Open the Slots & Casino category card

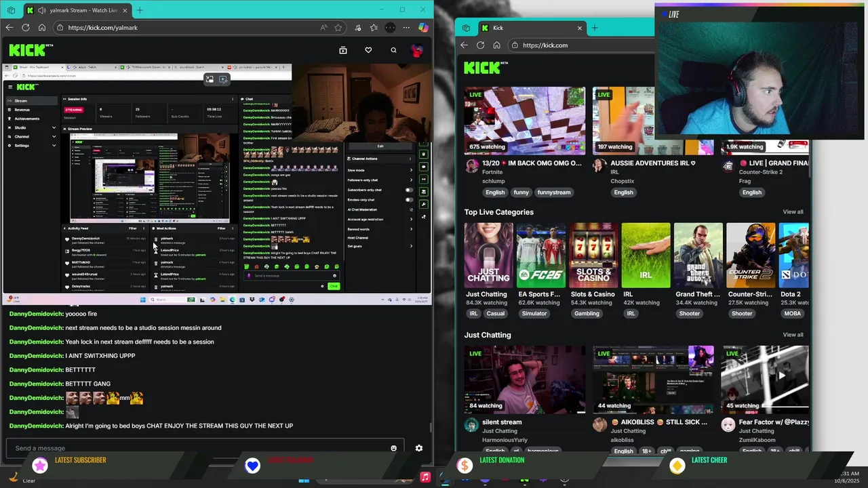pos(593,256)
